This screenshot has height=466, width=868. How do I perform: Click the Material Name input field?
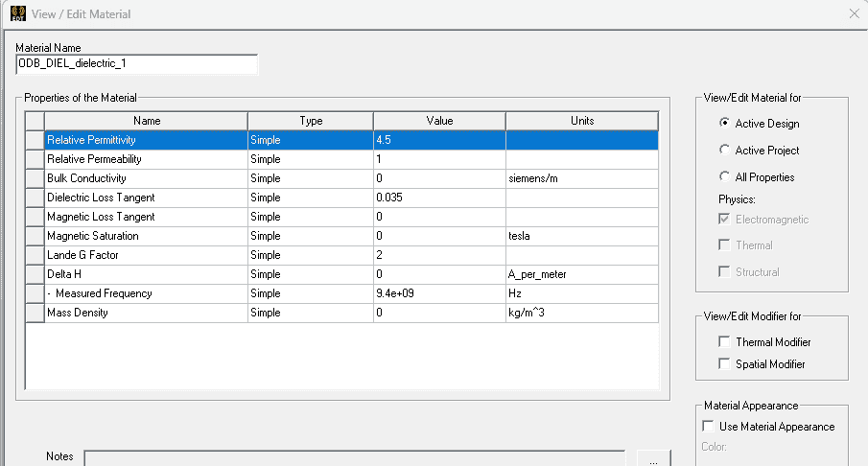[137, 64]
